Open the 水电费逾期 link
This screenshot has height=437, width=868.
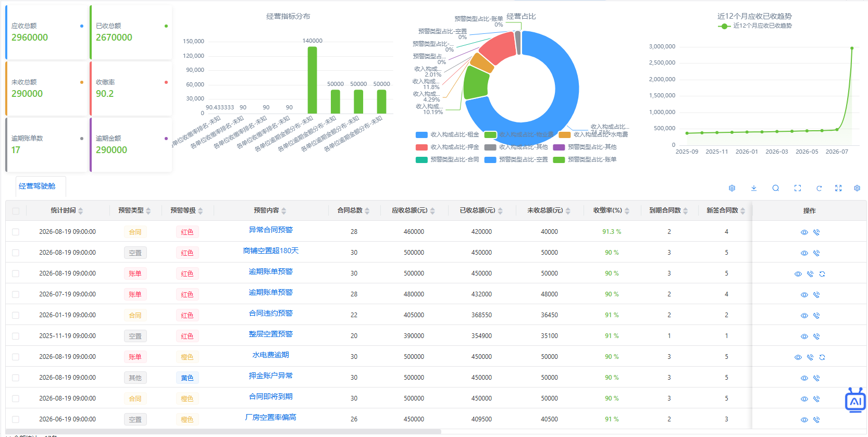coord(270,355)
